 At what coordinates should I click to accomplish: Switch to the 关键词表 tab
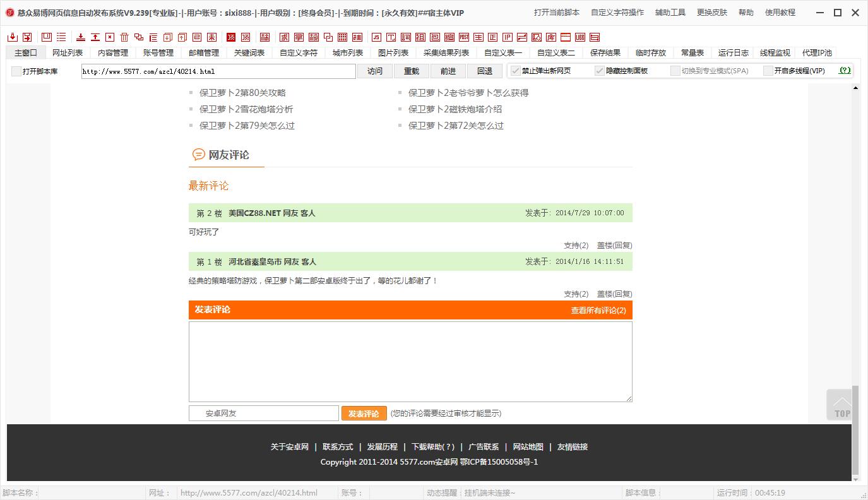tap(249, 53)
